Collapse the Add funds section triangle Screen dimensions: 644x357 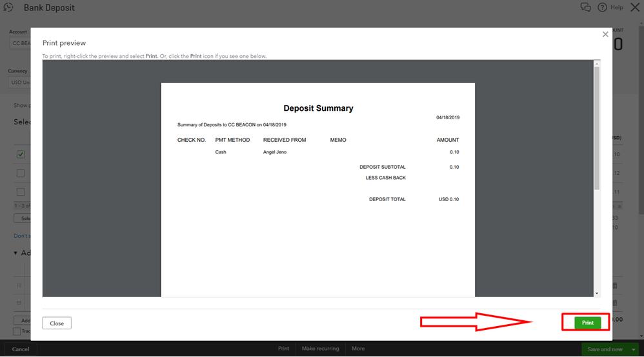pos(15,253)
